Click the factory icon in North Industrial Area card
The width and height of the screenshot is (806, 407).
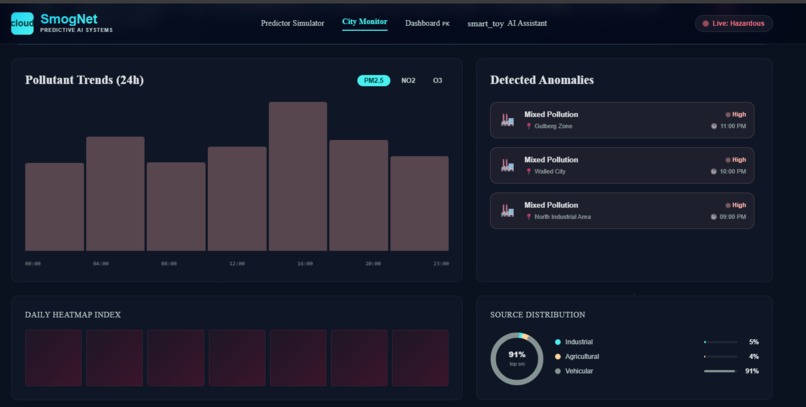tap(507, 211)
